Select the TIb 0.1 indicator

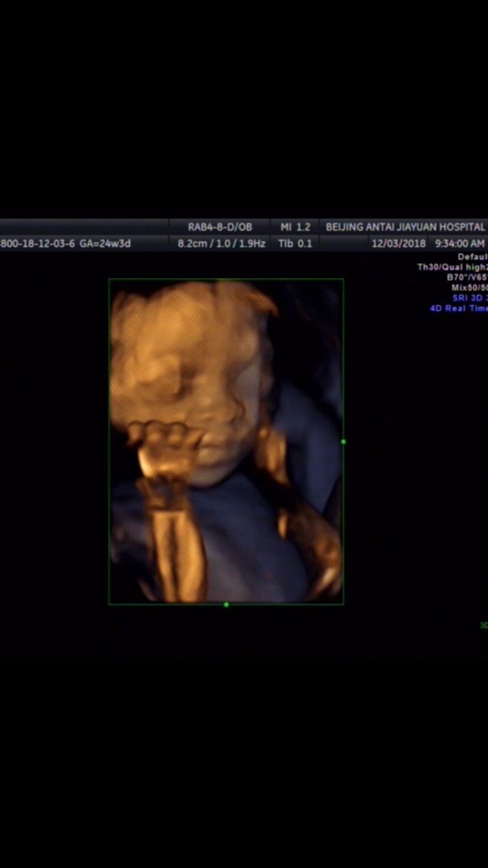pyautogui.click(x=295, y=244)
